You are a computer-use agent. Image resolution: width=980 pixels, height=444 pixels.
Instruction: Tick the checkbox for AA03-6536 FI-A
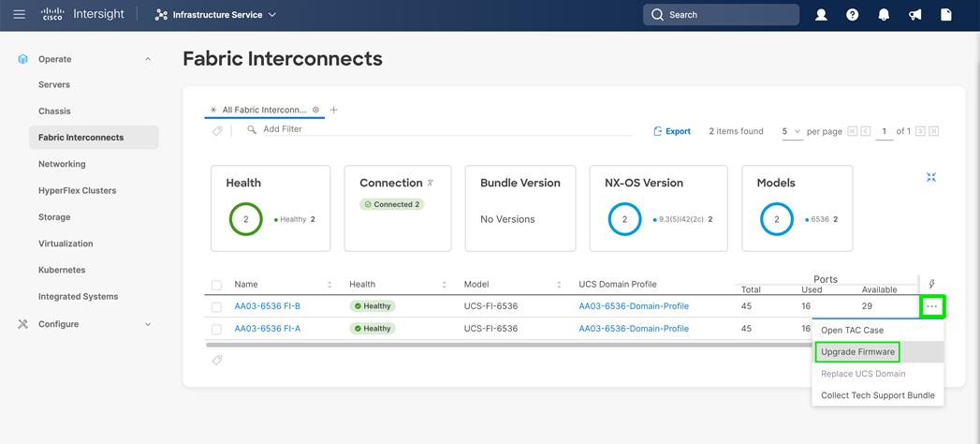pos(216,329)
